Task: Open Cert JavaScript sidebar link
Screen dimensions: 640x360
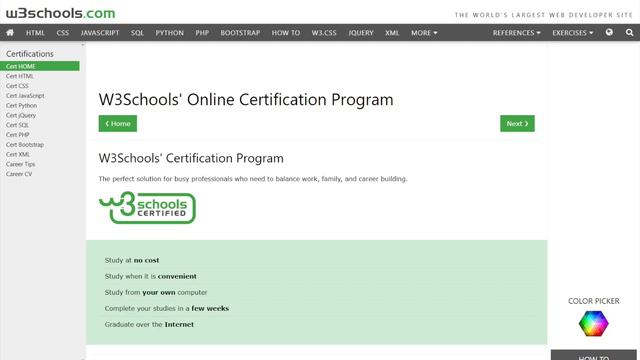Action: (x=25, y=96)
